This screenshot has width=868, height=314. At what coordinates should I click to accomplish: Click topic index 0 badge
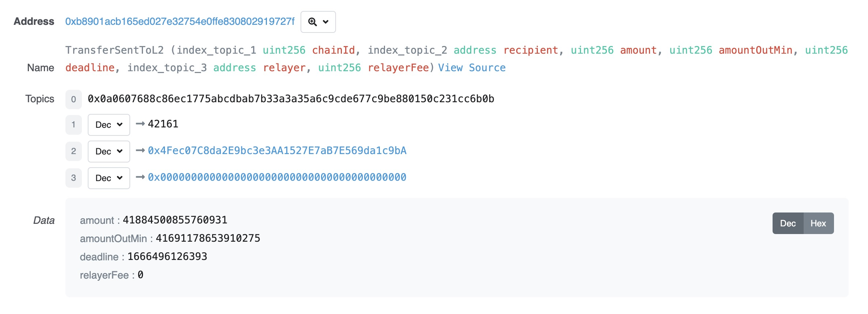click(x=73, y=99)
